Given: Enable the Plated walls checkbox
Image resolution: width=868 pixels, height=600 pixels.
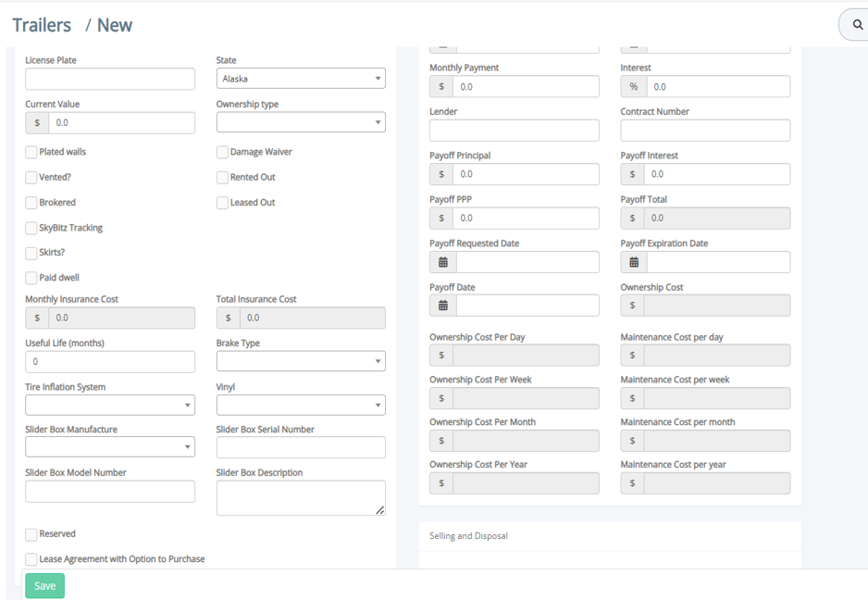Looking at the screenshot, I should coord(31,152).
